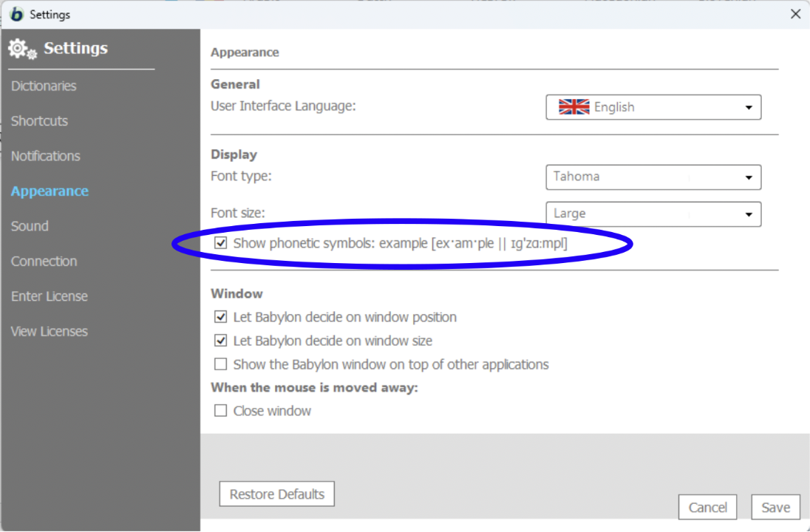Open User Interface Language dropdown
The width and height of the screenshot is (810, 532).
click(x=653, y=107)
